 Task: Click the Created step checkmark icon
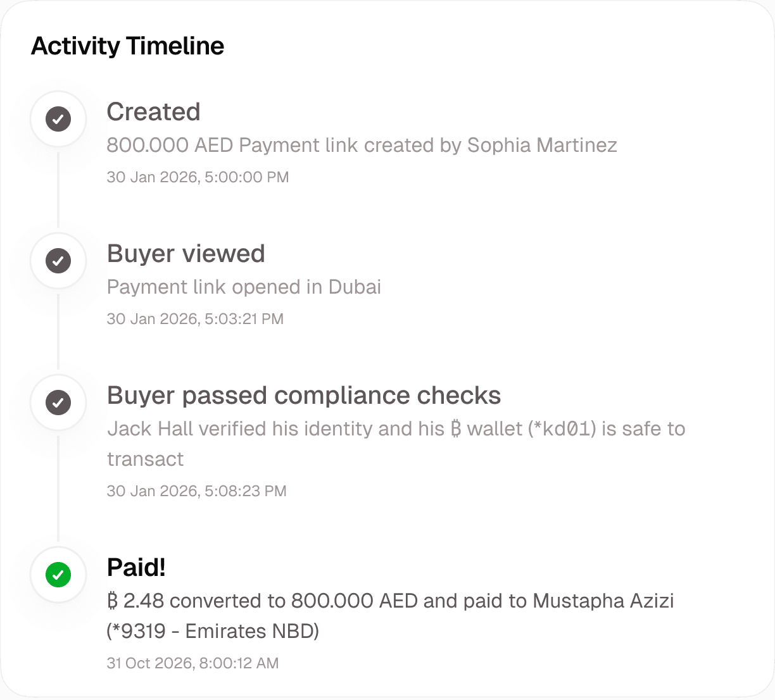[58, 119]
